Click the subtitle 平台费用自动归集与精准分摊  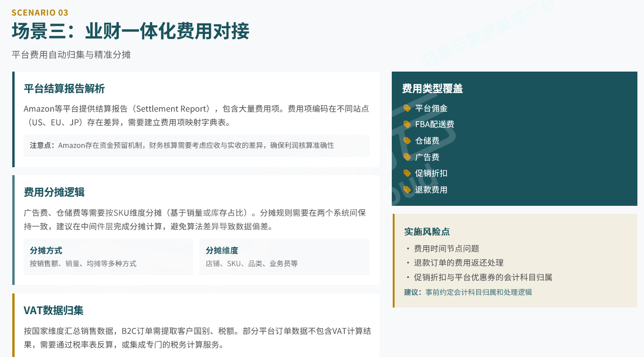pyautogui.click(x=71, y=55)
